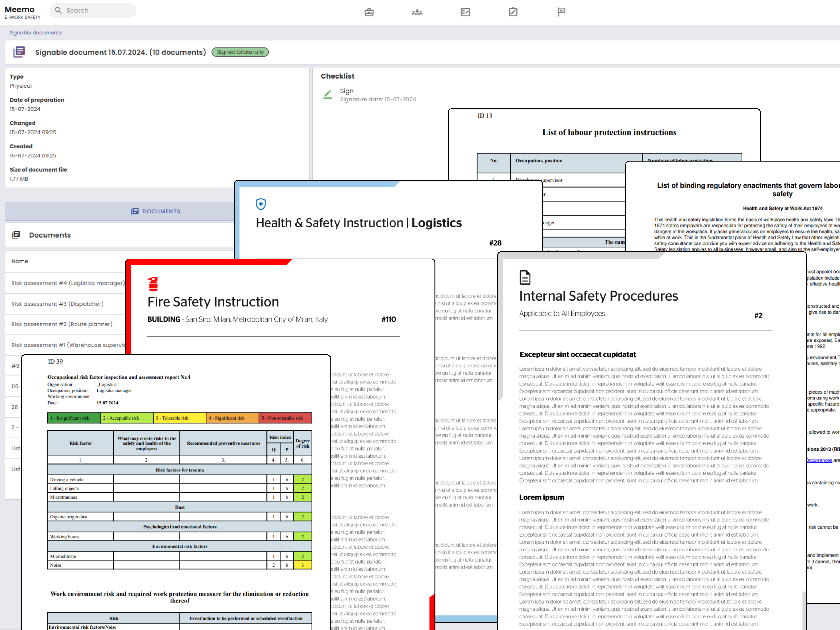Viewport: 840px width, 630px height.
Task: Switch to the DOCUMENTS tab
Action: (156, 211)
